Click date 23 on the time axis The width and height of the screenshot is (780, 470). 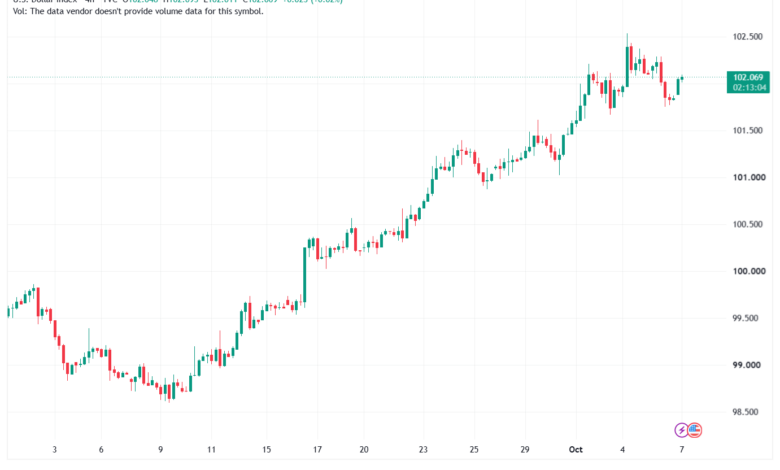423,450
